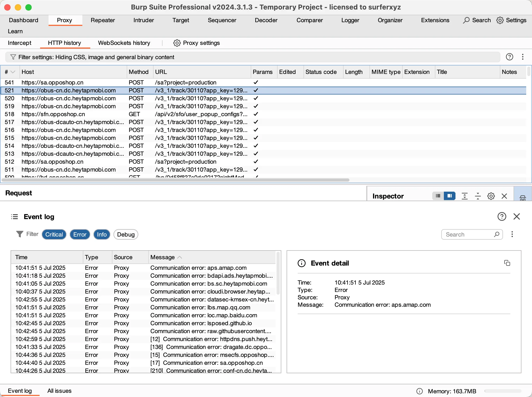Select history row 512 sa.opposhop.cn
The height and width of the screenshot is (397, 532).
[x=263, y=162]
